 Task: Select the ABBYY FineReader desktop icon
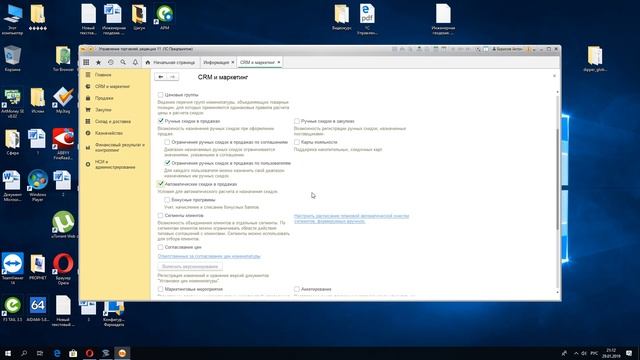[63, 144]
